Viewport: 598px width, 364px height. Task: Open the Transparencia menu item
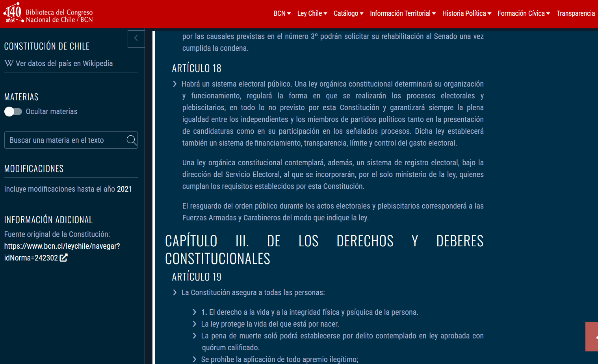click(576, 13)
